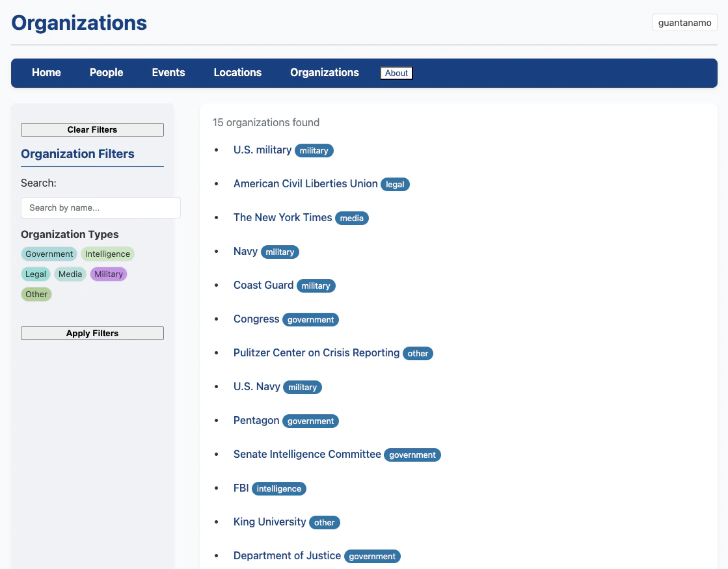Viewport: 728px width, 569px height.
Task: Navigate to the Home page
Action: pos(46,72)
